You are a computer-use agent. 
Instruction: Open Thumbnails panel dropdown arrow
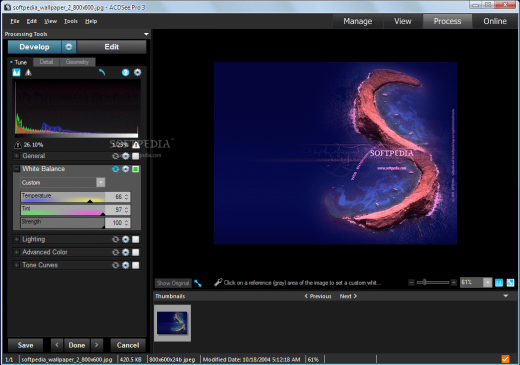[506, 296]
